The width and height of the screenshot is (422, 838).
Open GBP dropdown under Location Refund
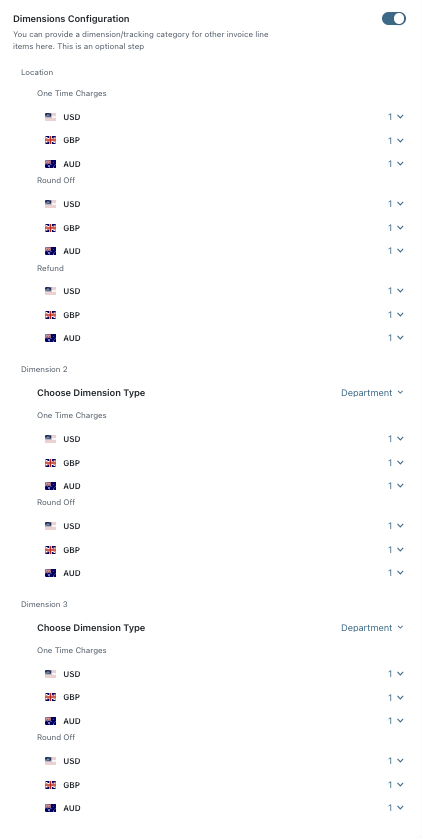396,315
